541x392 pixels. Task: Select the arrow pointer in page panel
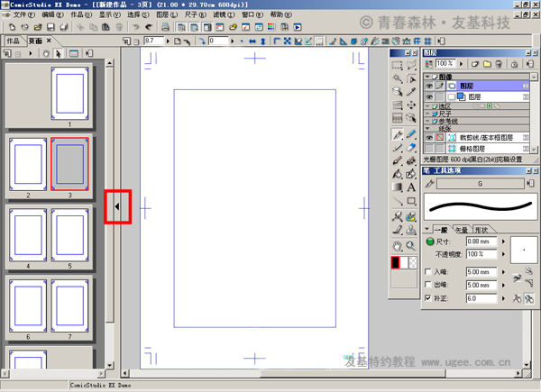coord(58,53)
